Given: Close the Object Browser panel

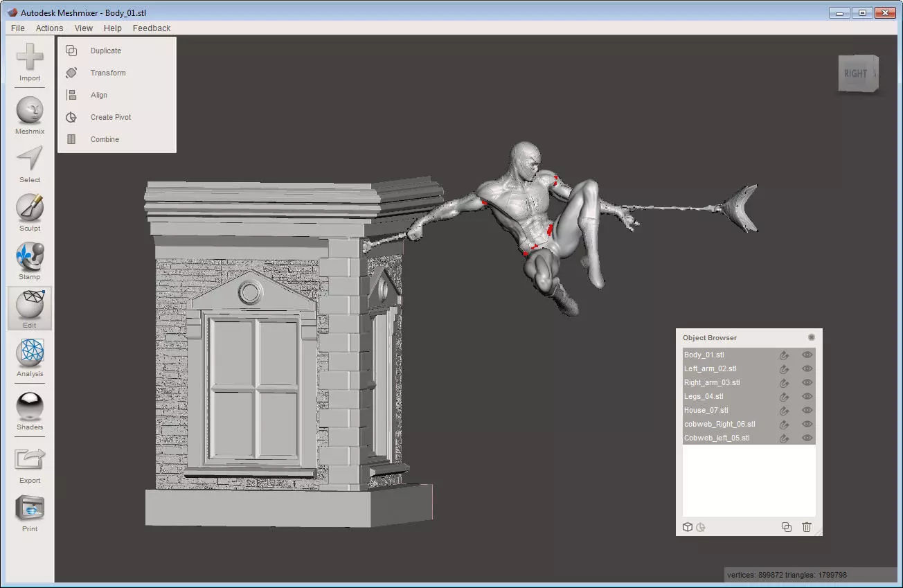Looking at the screenshot, I should click(x=812, y=337).
